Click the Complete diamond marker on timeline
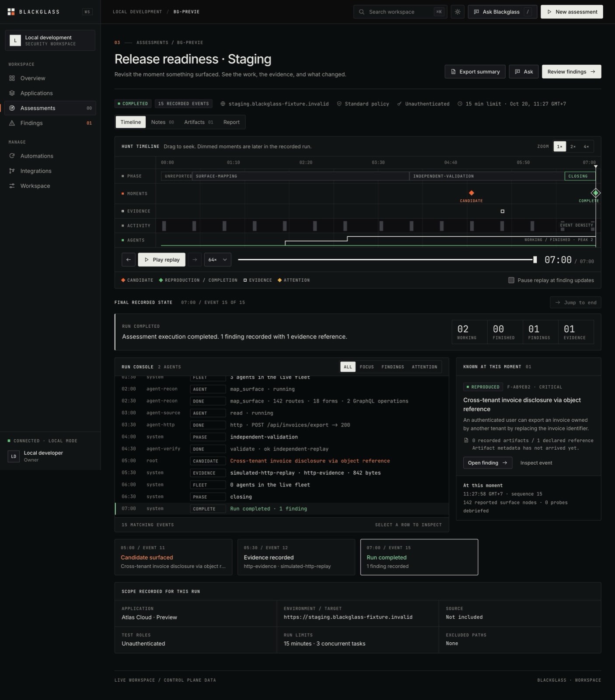 click(595, 193)
